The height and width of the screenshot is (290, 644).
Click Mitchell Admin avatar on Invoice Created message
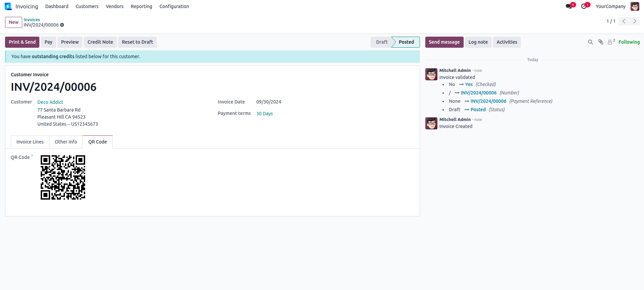click(x=431, y=123)
